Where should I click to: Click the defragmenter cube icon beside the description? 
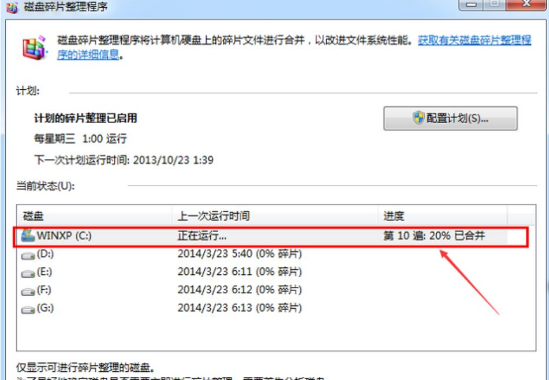34,48
